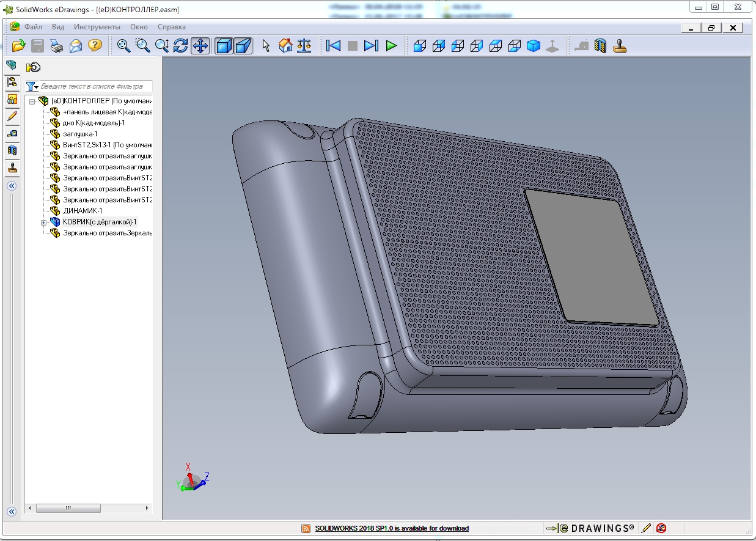Toggle the Pan (move) tool

click(x=200, y=46)
